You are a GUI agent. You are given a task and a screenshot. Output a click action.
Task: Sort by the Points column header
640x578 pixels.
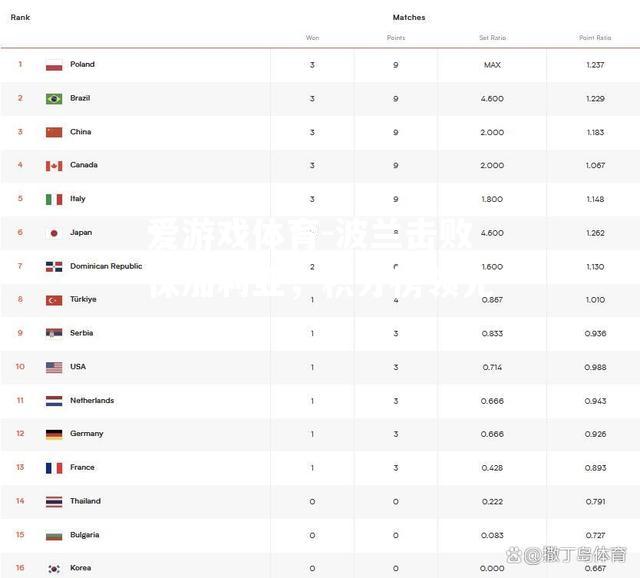(396, 38)
